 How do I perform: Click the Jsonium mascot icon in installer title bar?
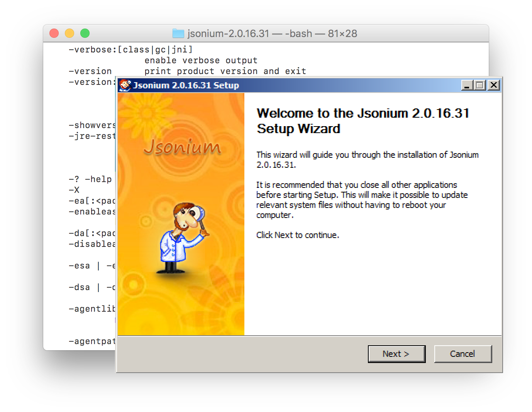click(x=125, y=85)
